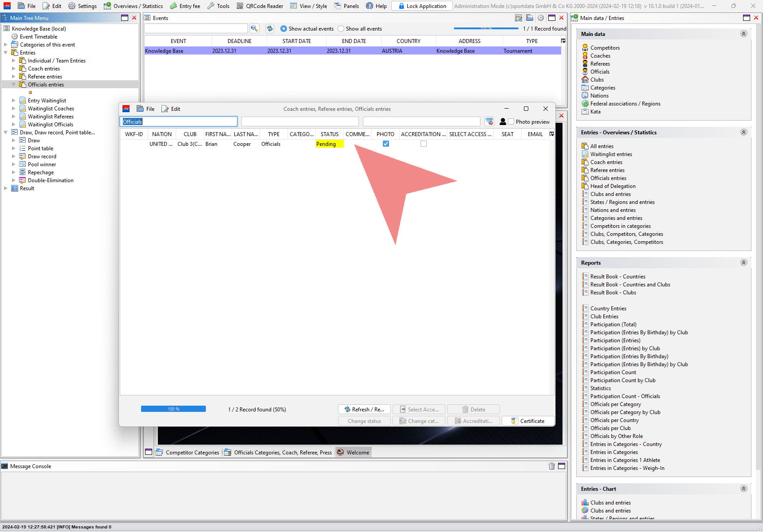Image resolution: width=763 pixels, height=532 pixels.
Task: Click the Nations globe icon
Action: point(585,96)
